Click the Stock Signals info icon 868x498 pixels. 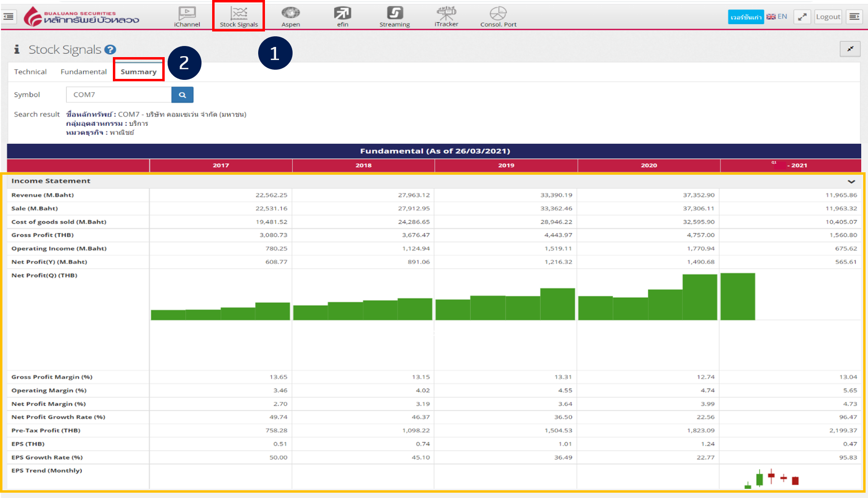[17, 49]
